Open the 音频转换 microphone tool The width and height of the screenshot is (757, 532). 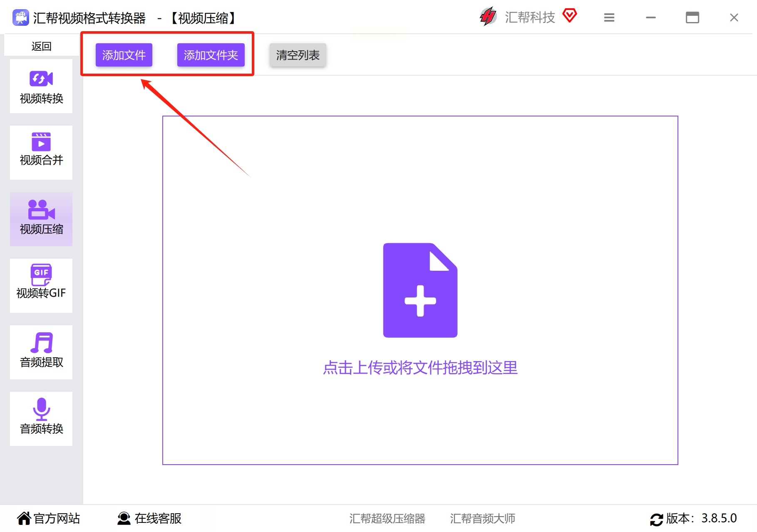tap(41, 419)
